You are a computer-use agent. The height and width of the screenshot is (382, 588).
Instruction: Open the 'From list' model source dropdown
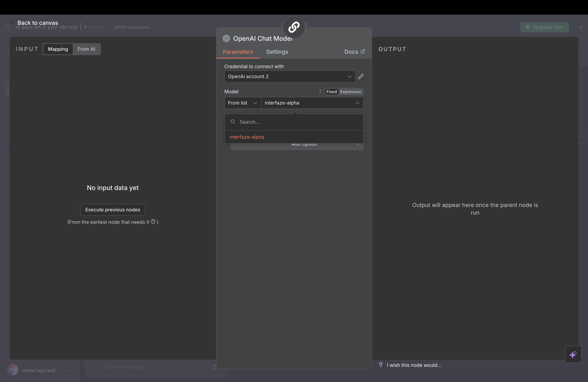point(242,103)
